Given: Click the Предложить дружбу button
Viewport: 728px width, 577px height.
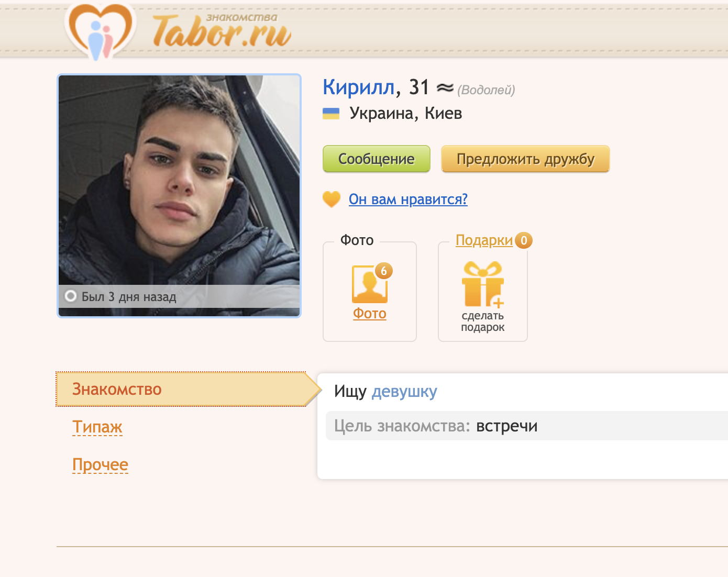Looking at the screenshot, I should (x=525, y=159).
